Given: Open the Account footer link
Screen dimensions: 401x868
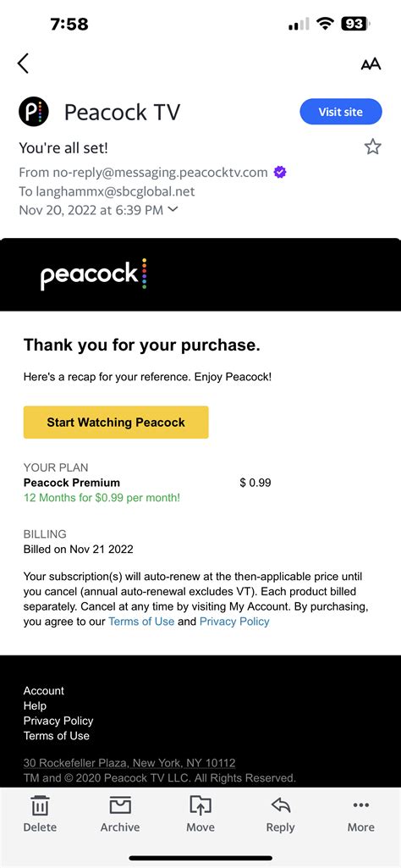Looking at the screenshot, I should click(44, 691).
